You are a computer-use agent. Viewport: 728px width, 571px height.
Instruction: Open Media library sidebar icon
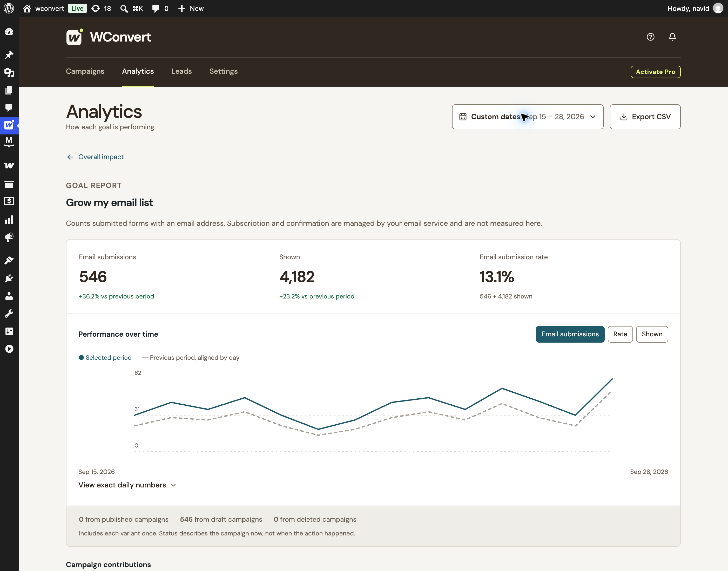9,73
